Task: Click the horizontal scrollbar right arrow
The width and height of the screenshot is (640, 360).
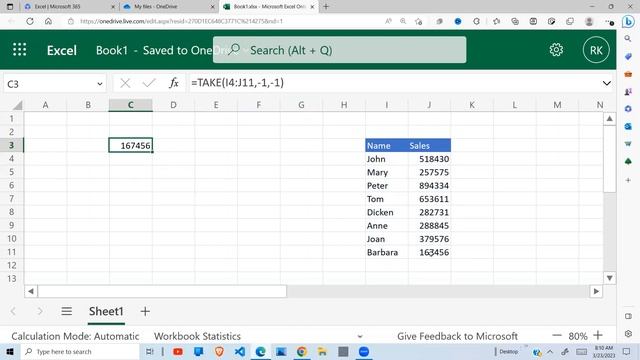Action: (596, 291)
